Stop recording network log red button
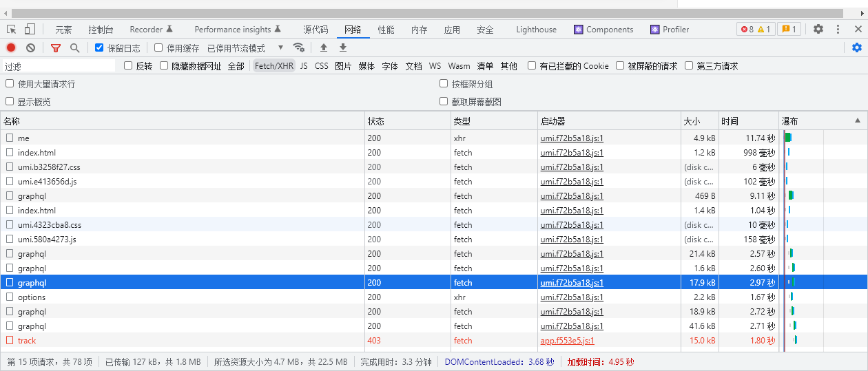Image resolution: width=868 pixels, height=371 pixels. tap(11, 48)
